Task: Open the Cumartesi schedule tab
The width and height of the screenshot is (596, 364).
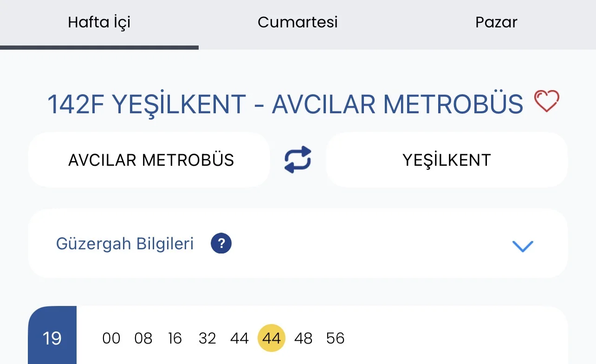Action: (298, 22)
